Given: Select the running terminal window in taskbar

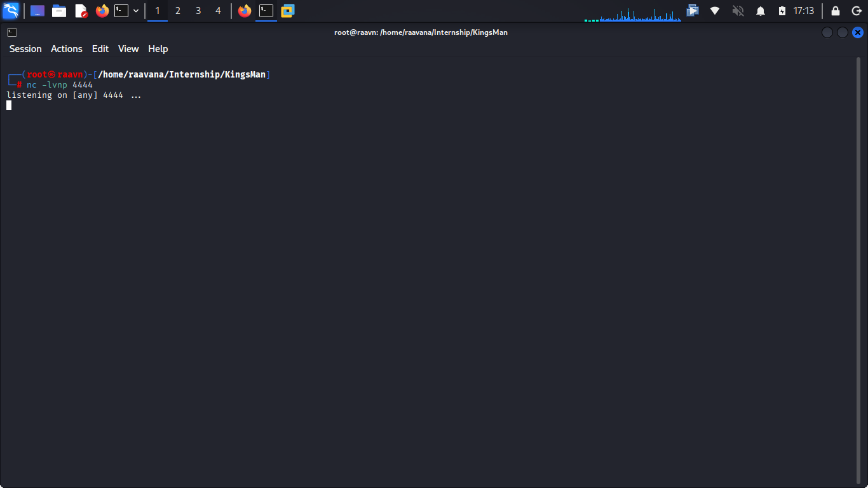Looking at the screenshot, I should point(266,11).
